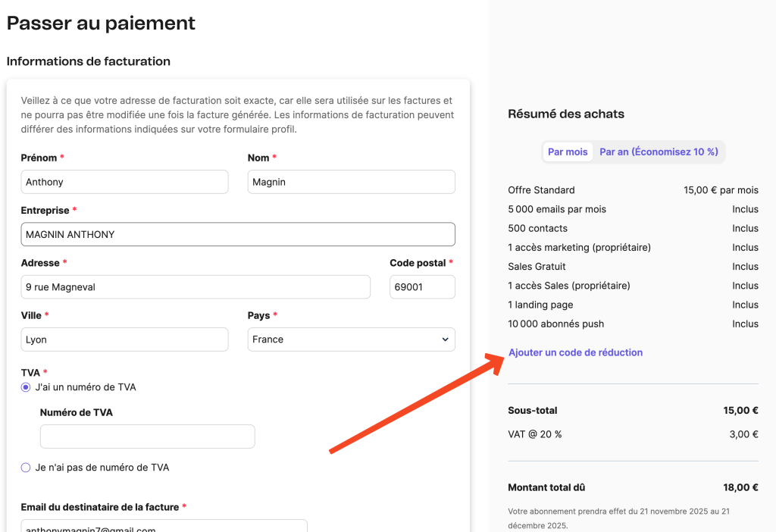This screenshot has width=776, height=532.
Task: Click the Résumé des achats heading
Action: click(x=565, y=114)
